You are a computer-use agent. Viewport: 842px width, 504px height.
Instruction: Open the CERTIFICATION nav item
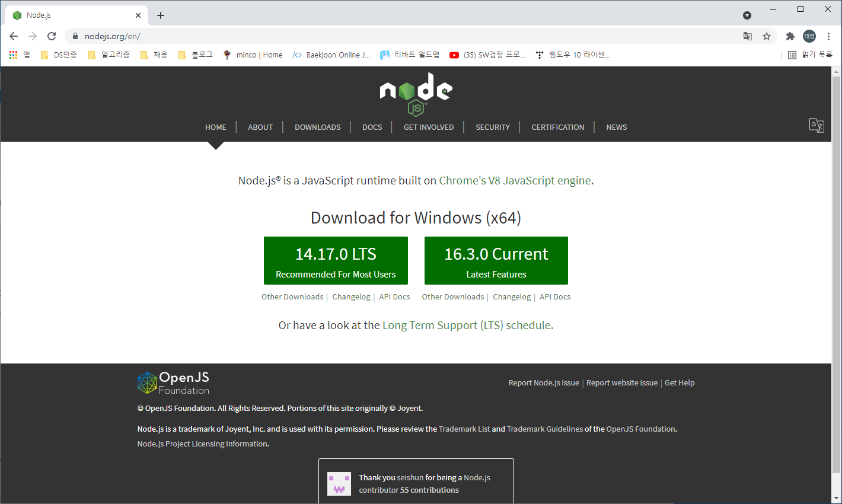tap(558, 127)
